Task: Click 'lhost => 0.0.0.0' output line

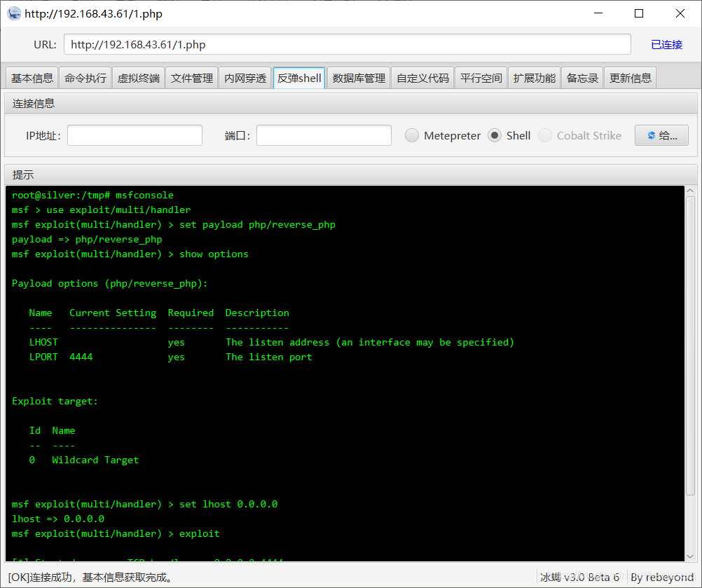Action: click(x=57, y=519)
